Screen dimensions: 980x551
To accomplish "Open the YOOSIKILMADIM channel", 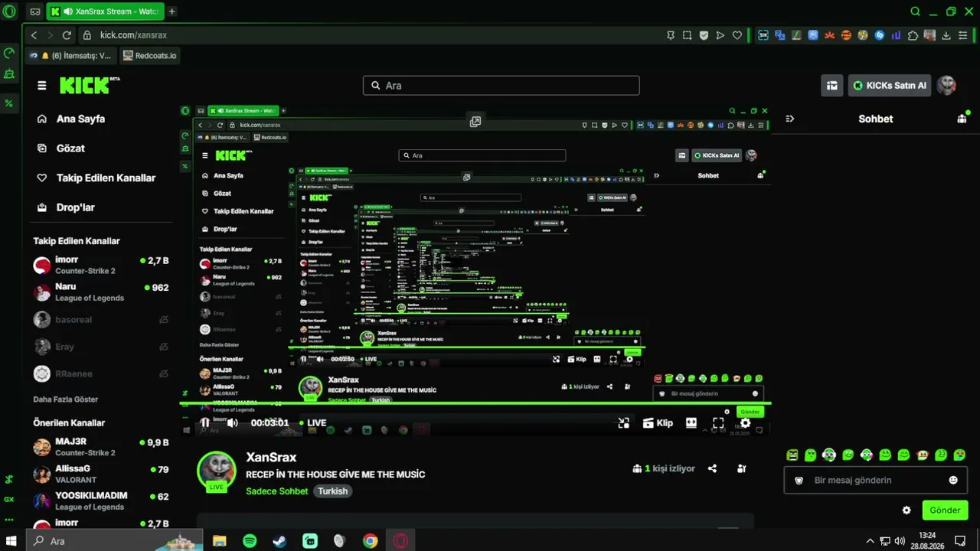I will click(x=101, y=500).
